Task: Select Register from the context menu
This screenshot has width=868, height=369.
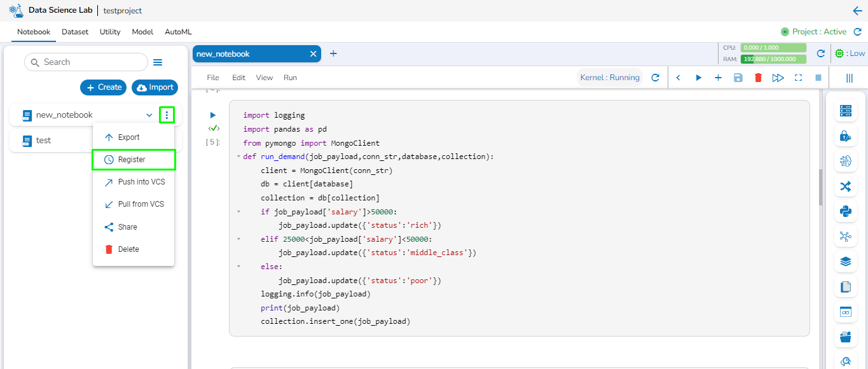Action: [133, 160]
